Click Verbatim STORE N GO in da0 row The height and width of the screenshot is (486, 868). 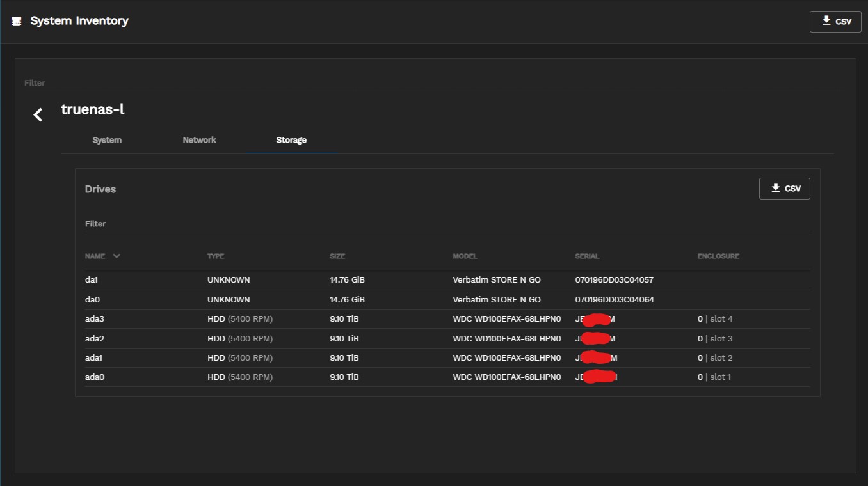pos(497,300)
